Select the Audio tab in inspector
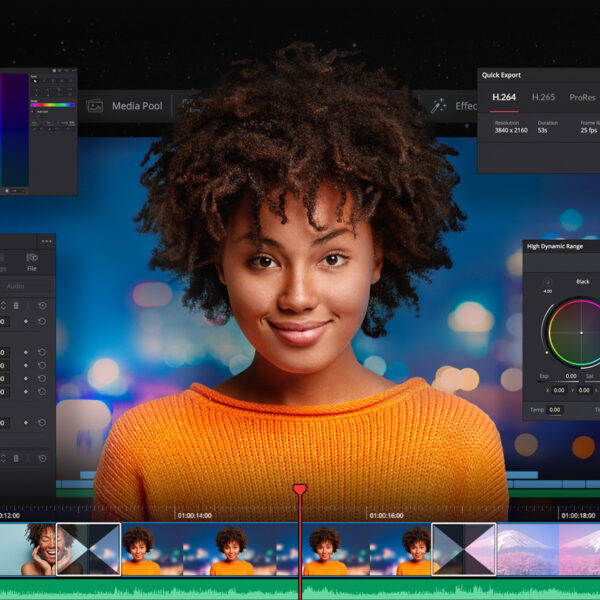This screenshot has width=600, height=600. 15,286
